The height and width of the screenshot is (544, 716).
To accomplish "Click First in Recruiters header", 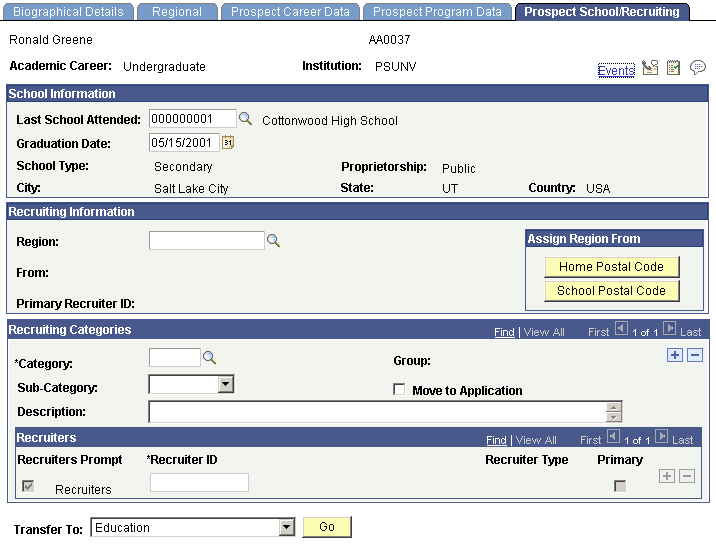I will [590, 440].
